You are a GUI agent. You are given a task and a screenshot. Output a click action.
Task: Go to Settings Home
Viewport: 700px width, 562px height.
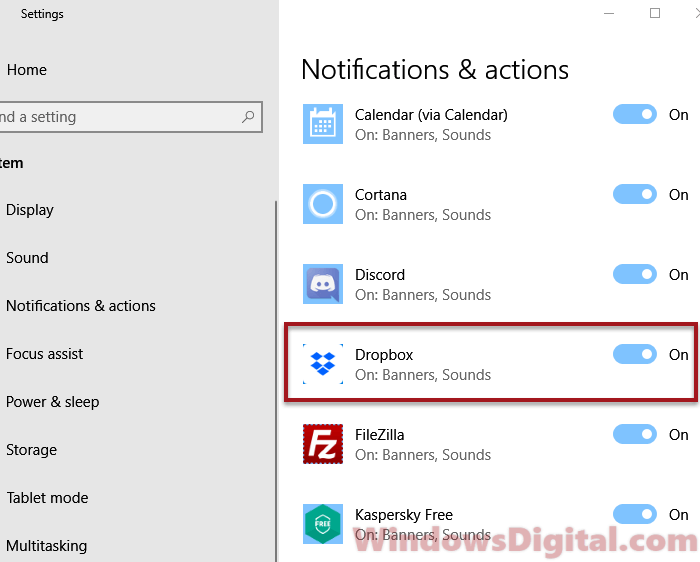pyautogui.click(x=27, y=70)
